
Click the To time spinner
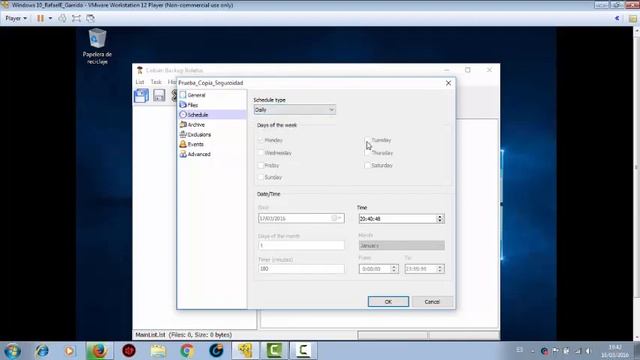point(440,269)
